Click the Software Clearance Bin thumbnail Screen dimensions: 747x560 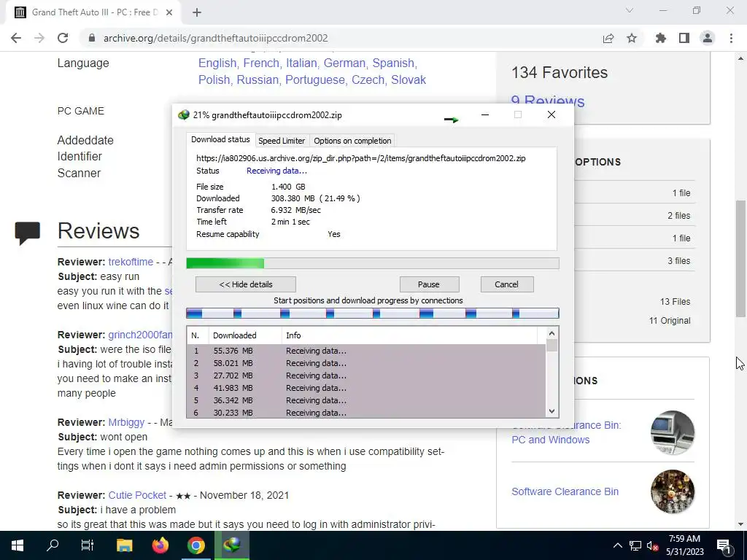point(672,491)
